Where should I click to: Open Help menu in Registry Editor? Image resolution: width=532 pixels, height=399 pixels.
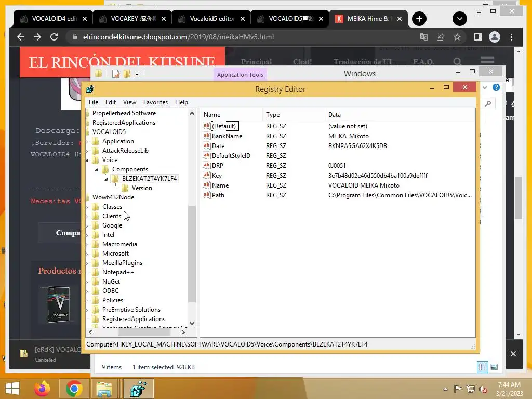pos(181,102)
